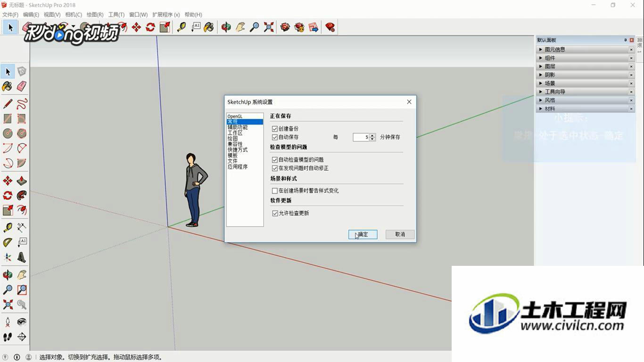The width and height of the screenshot is (644, 362).
Task: Click the sign-in person icon in the status bar
Action: click(x=29, y=357)
